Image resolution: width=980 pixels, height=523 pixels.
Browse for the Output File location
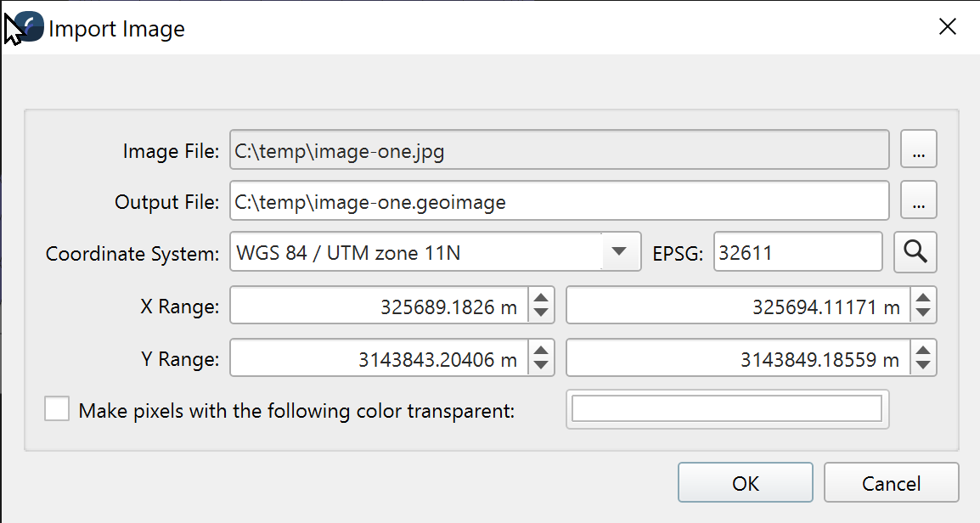click(918, 202)
